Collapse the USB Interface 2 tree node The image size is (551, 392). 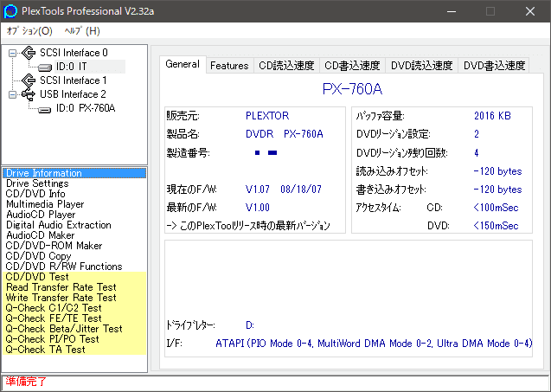[x=12, y=94]
